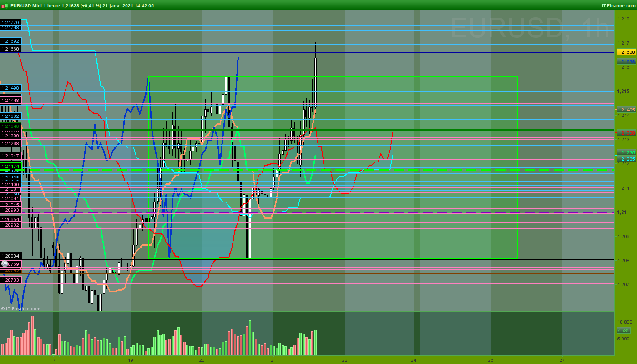Click the green 1,21235 price tag
This screenshot has width=637, height=364.
pyautogui.click(x=626, y=153)
